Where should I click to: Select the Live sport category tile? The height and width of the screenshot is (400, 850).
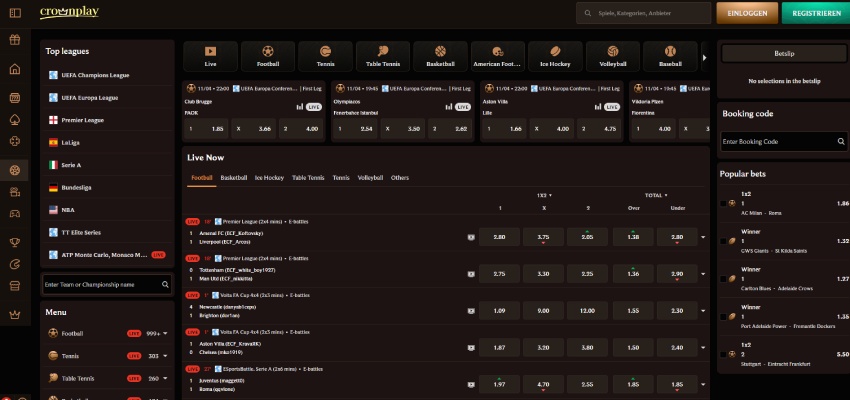[210, 56]
